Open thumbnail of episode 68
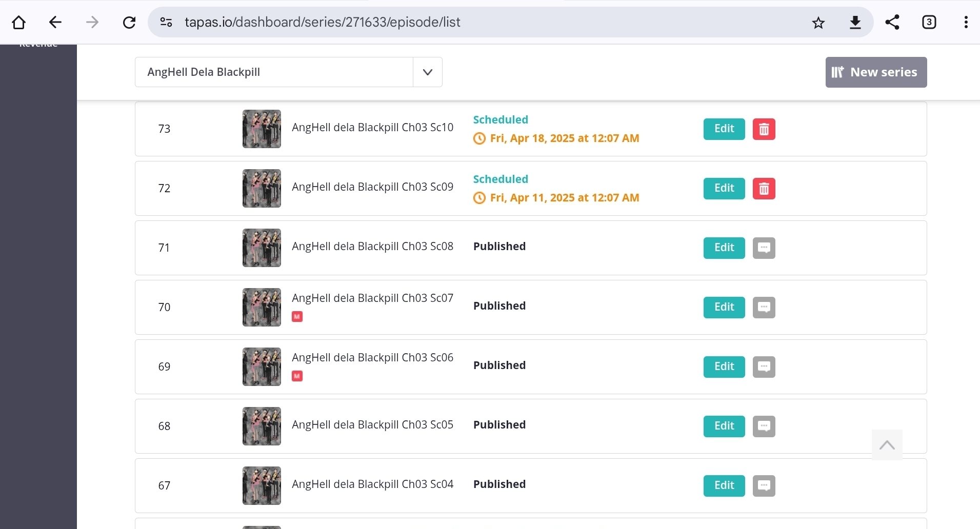980x529 pixels. (x=262, y=426)
